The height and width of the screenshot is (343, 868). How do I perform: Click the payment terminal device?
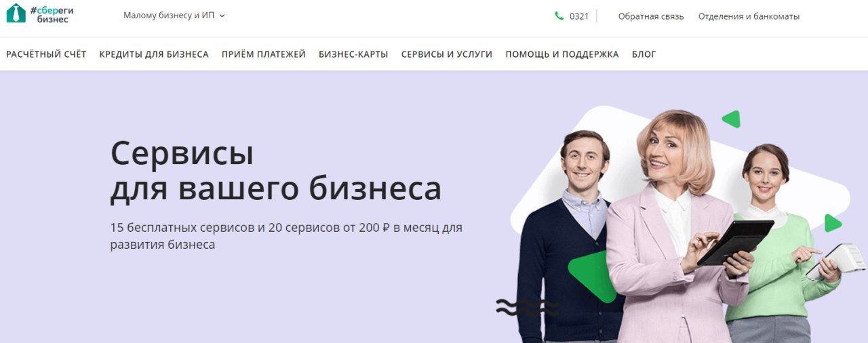(836, 261)
